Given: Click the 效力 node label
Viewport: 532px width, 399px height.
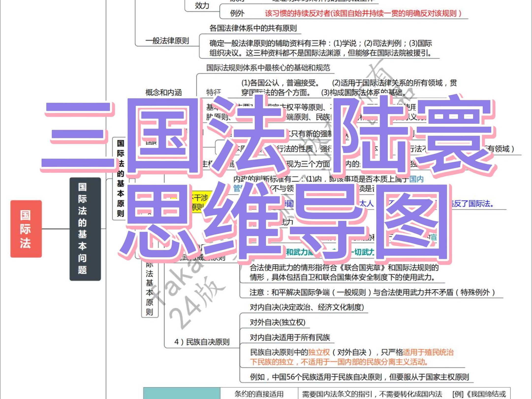Looking at the screenshot, I should (x=202, y=5).
